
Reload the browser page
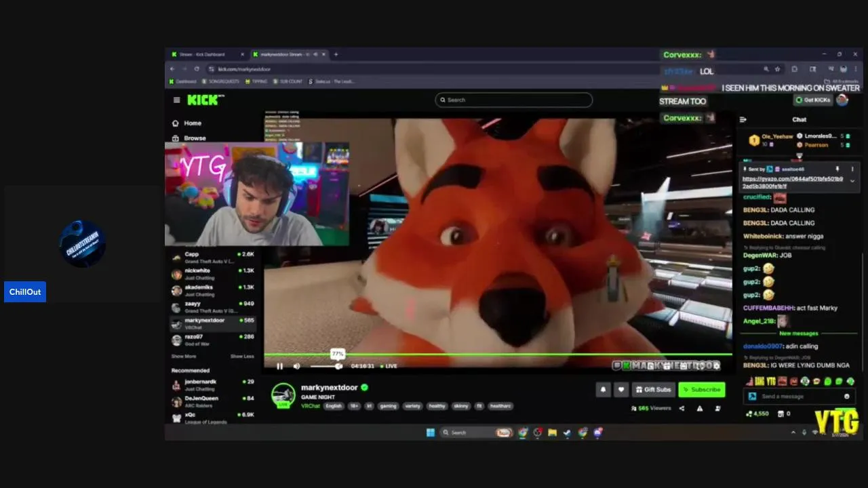pos(197,69)
